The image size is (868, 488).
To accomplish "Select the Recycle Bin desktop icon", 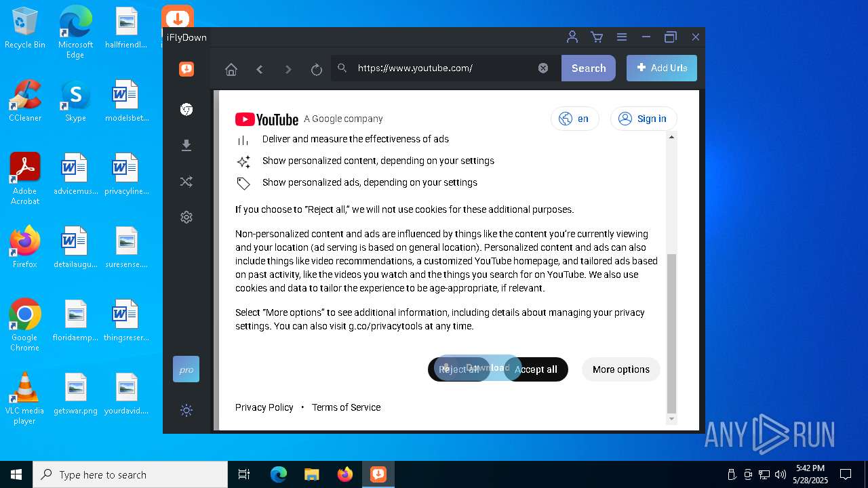I will (25, 28).
